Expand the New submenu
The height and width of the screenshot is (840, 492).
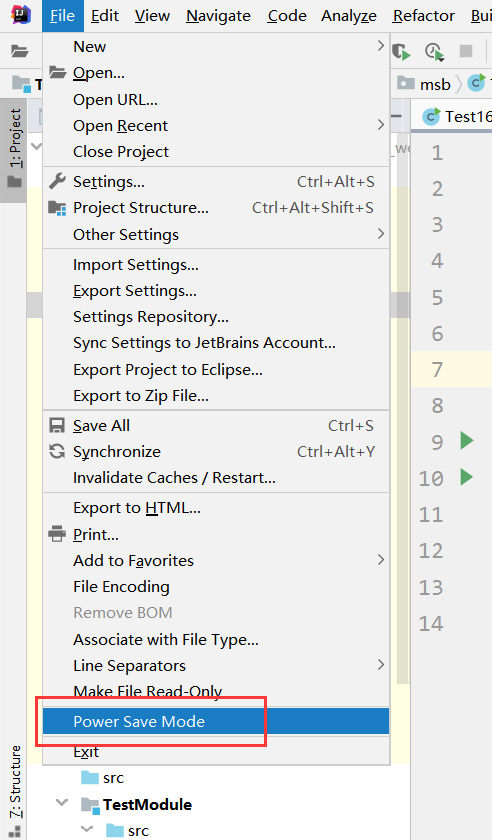point(216,47)
